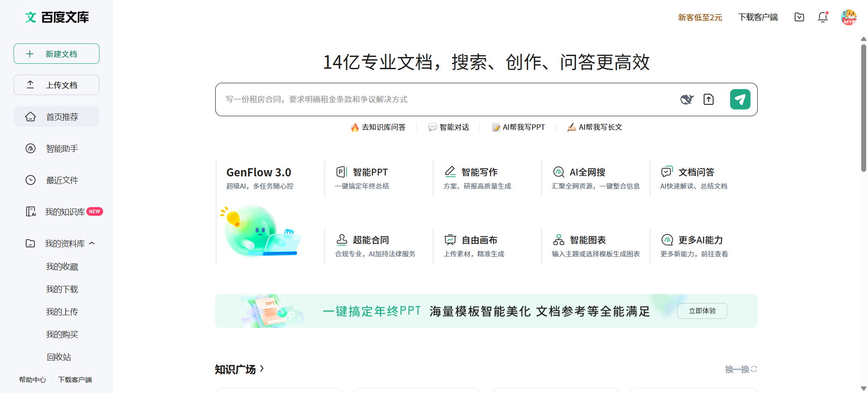Click the chat bubble icon for 智能对话

pyautogui.click(x=432, y=128)
